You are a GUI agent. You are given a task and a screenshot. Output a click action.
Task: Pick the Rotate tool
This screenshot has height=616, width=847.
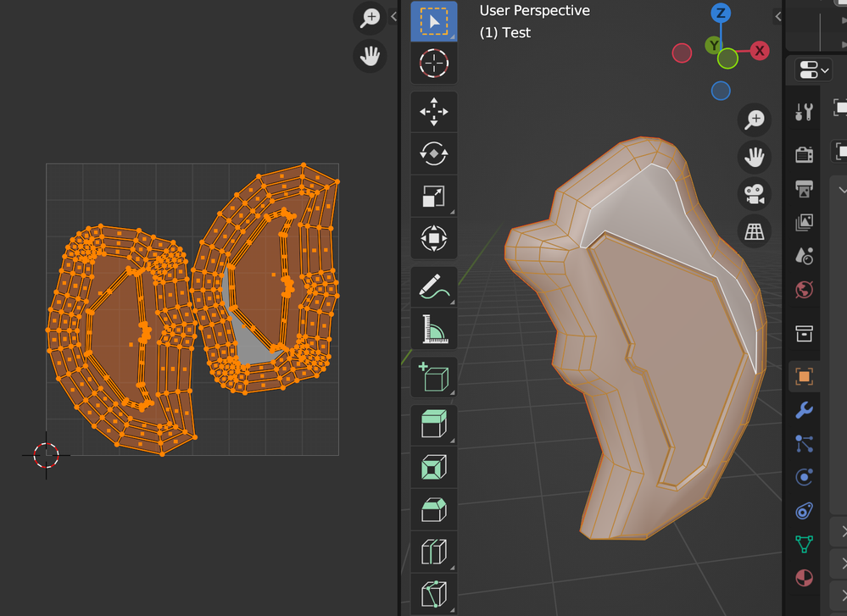click(x=433, y=153)
